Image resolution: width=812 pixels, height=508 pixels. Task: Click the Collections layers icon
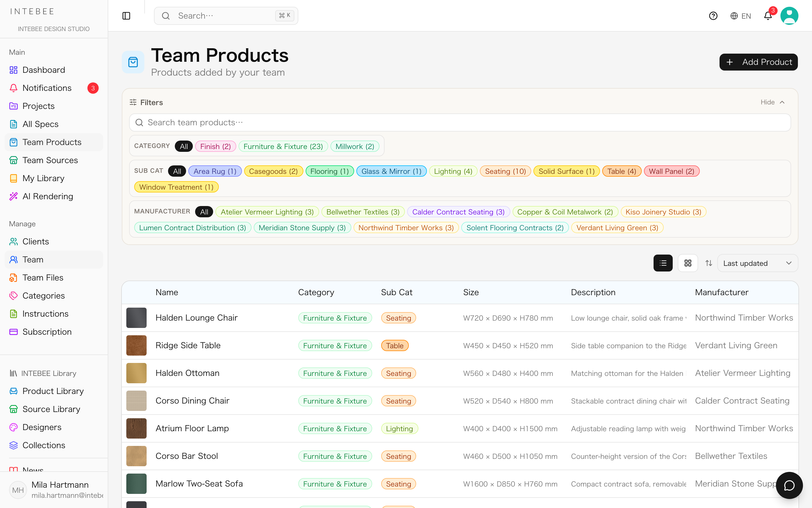click(14, 445)
